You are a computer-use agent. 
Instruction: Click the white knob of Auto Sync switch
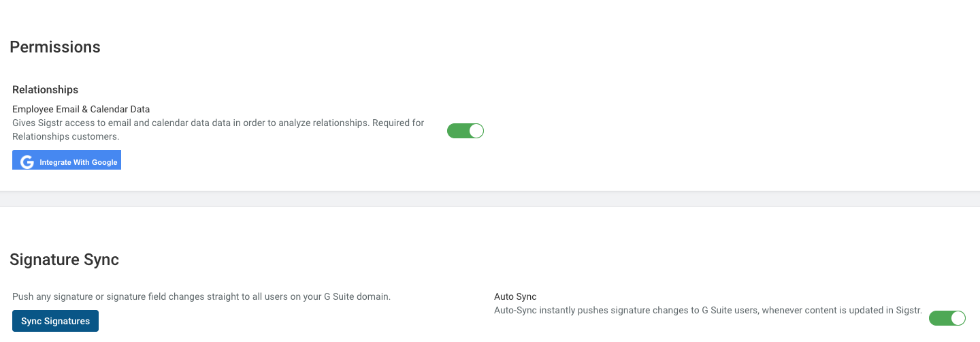[958, 318]
